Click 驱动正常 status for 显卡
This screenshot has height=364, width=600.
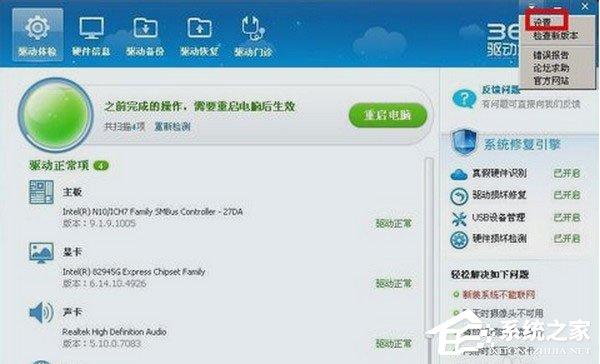coord(393,284)
